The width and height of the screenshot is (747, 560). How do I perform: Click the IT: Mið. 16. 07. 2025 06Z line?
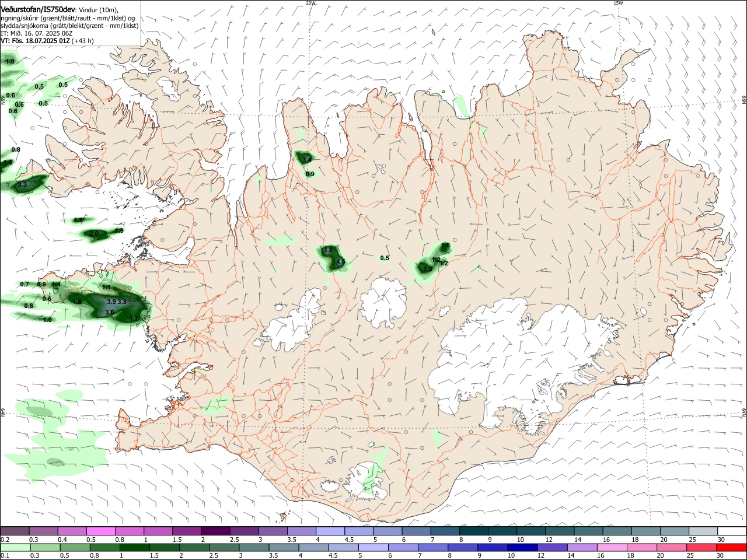click(x=37, y=33)
